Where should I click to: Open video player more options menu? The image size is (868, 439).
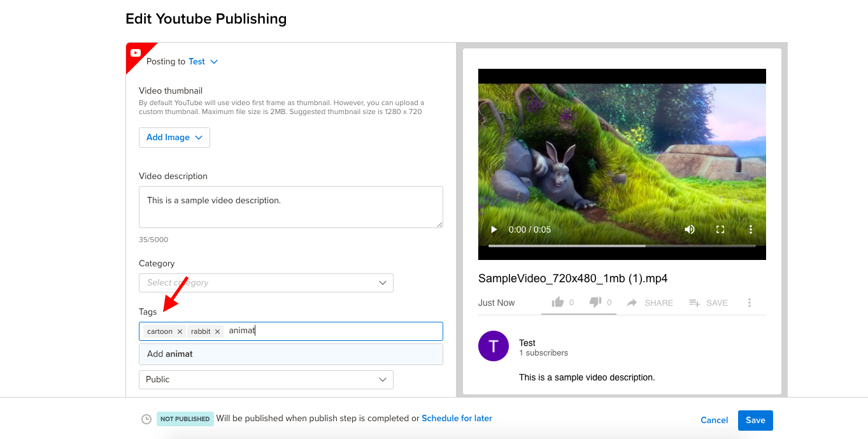tap(751, 229)
